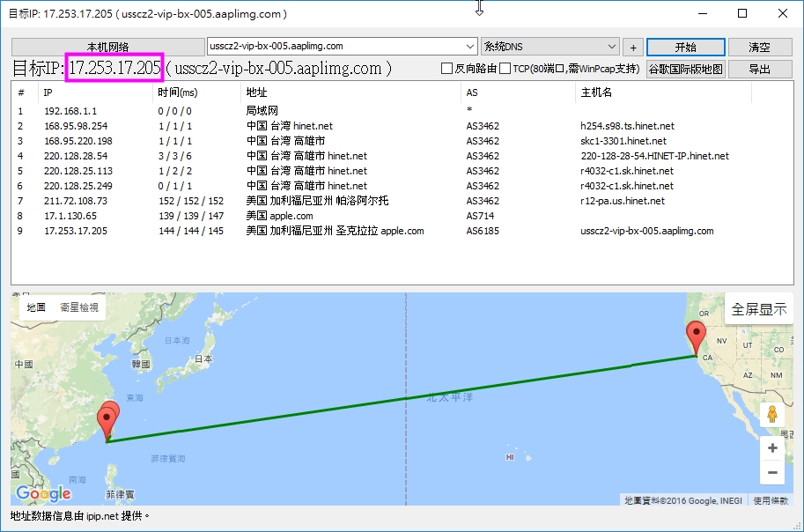This screenshot has height=532, width=804.
Task: Click AS714 cell
Action: tap(480, 216)
